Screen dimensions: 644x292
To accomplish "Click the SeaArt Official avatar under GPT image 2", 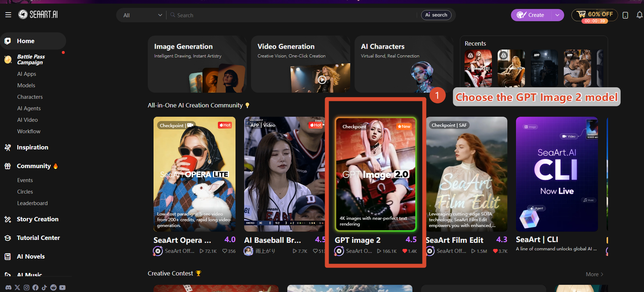I will [339, 251].
